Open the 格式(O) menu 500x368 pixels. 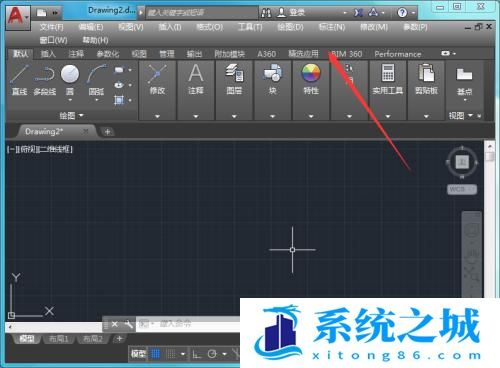click(x=209, y=27)
